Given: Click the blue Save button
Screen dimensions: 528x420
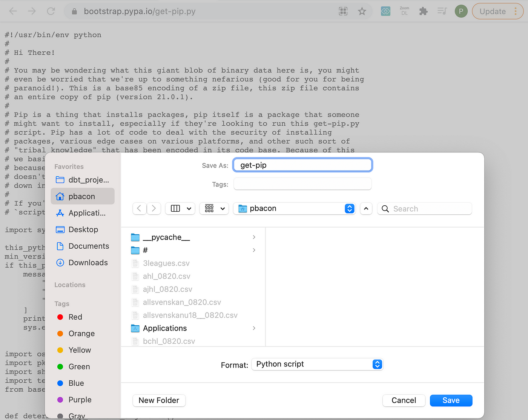Looking at the screenshot, I should pos(451,400).
